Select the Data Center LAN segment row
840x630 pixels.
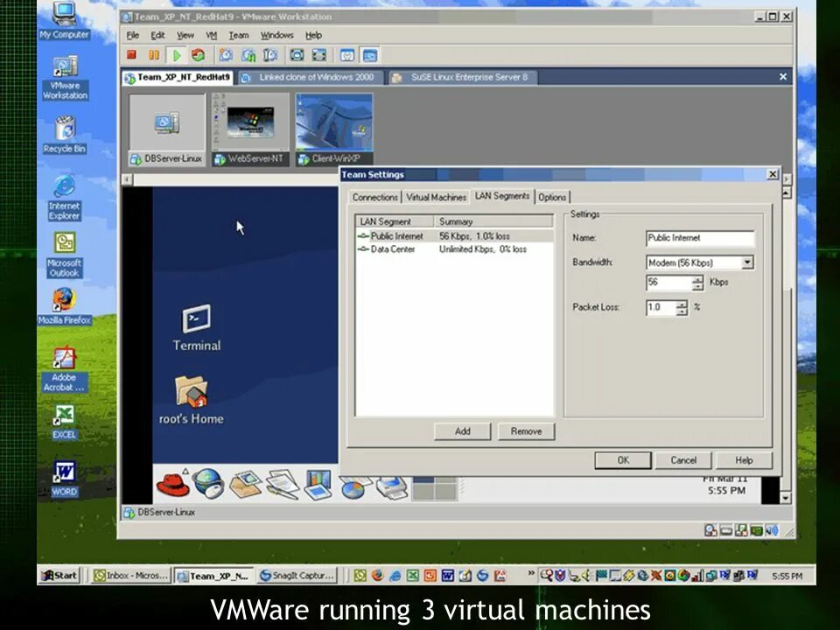pyautogui.click(x=454, y=249)
